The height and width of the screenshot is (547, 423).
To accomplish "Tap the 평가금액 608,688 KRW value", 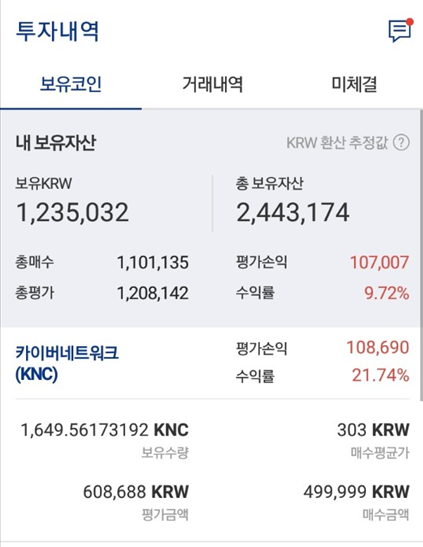I will click(136, 492).
